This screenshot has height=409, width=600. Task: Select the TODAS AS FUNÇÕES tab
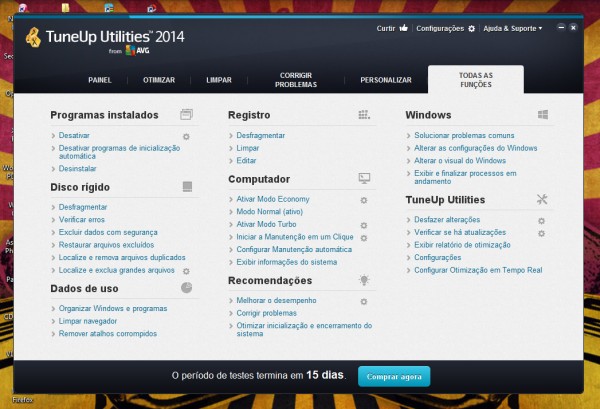click(x=476, y=80)
